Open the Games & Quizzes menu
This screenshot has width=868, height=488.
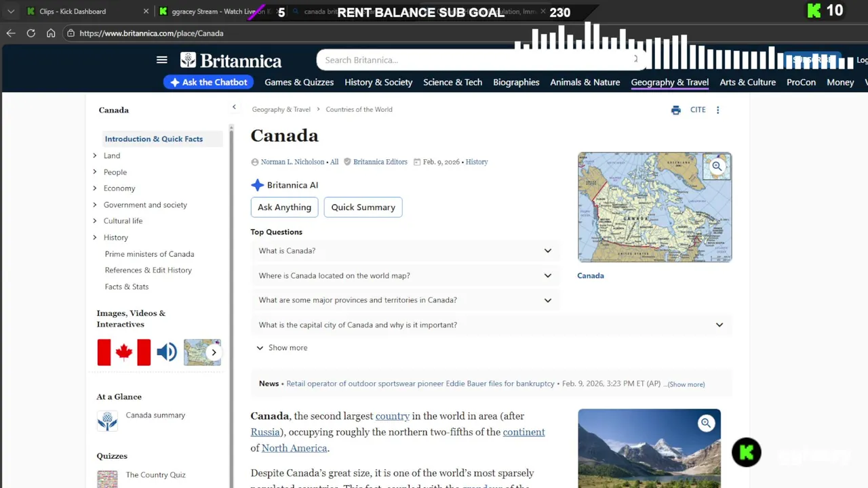tap(299, 82)
